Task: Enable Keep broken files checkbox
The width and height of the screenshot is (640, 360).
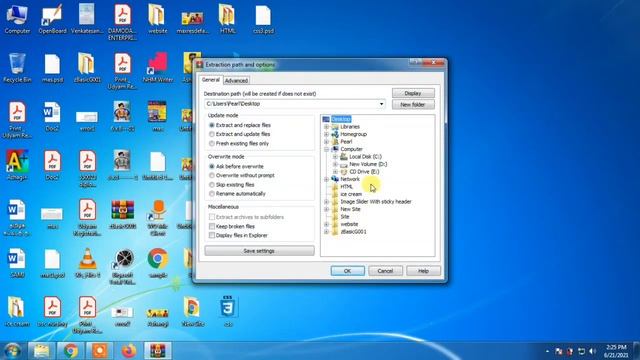Action: point(212,226)
